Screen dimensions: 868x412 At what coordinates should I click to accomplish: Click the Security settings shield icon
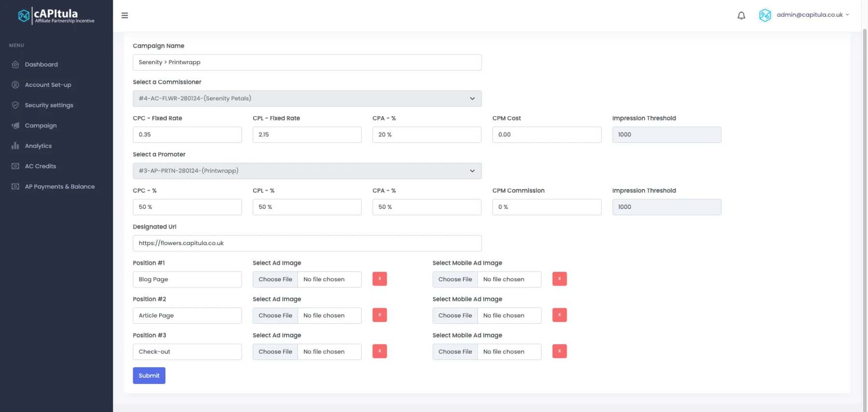pyautogui.click(x=15, y=105)
